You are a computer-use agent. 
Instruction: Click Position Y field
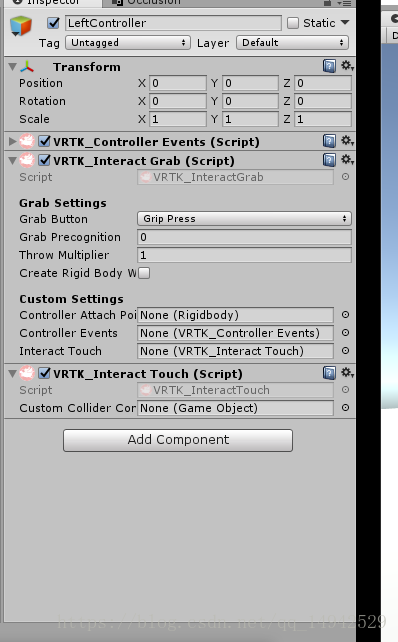pos(251,83)
